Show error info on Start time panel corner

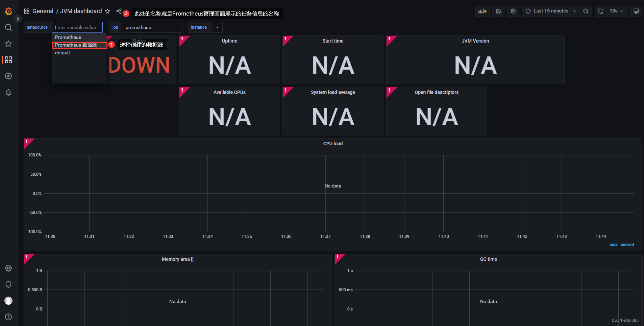286,39
